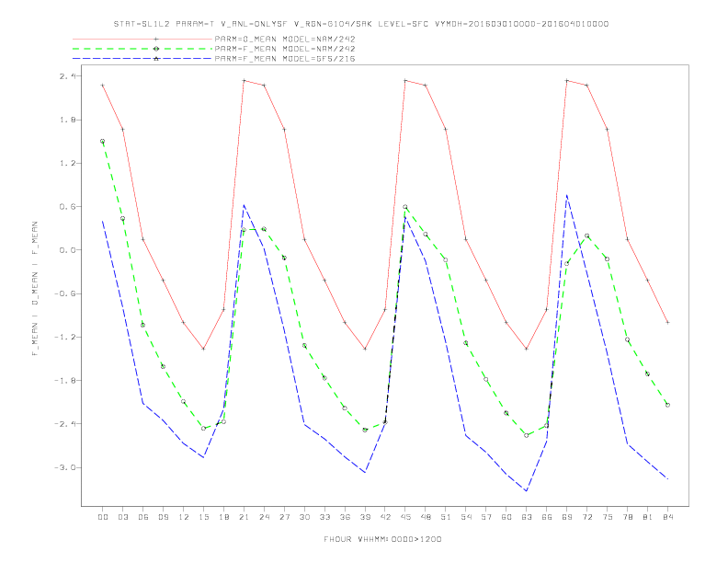Click y-axis tick value 1.2
Viewport: 728px width, 563px height.
click(x=67, y=163)
